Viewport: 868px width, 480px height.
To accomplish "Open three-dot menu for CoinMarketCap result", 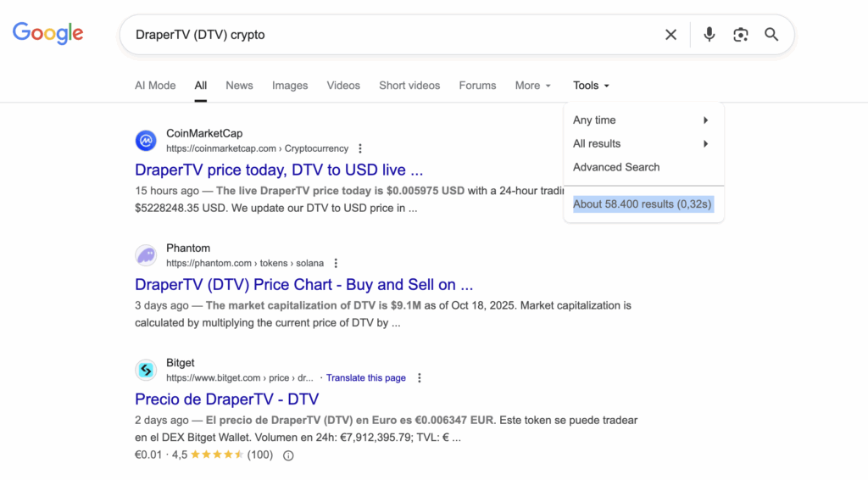I will pyautogui.click(x=360, y=148).
